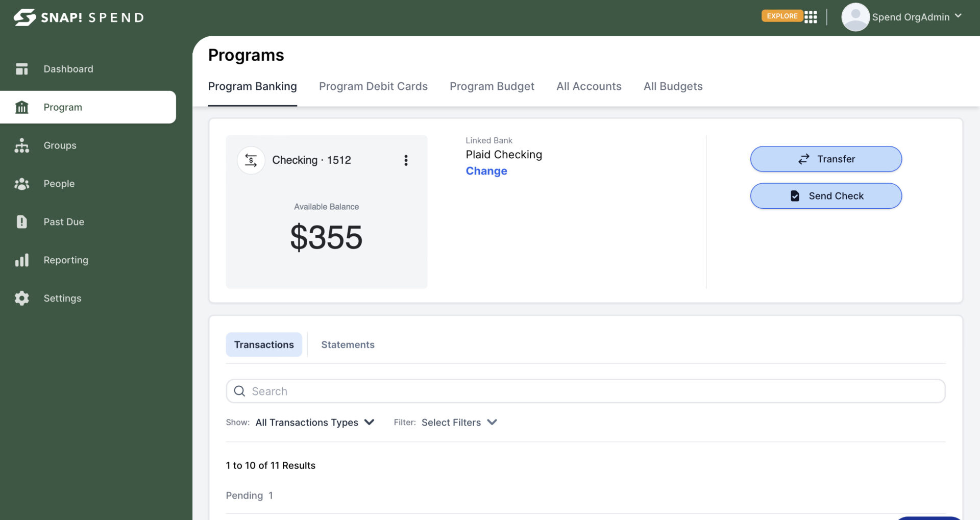
Task: Select the Statements tab
Action: click(348, 344)
